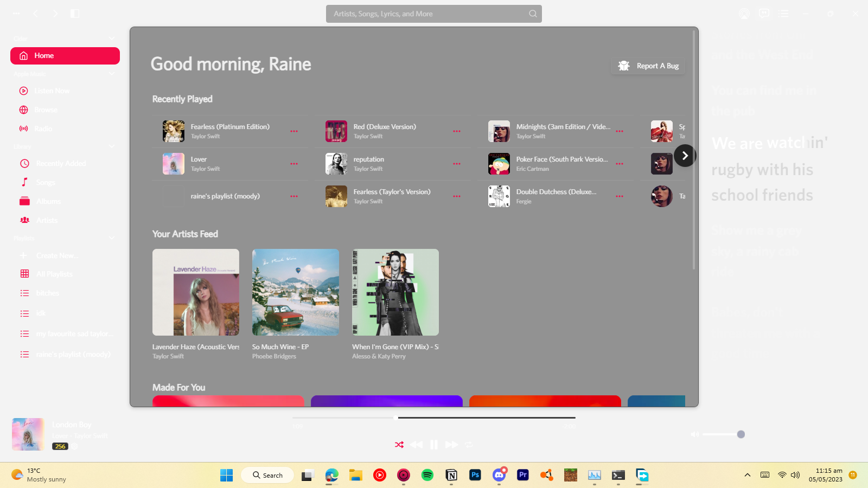Screen dimensions: 868x488
Task: Mute audio via the speaker icon
Action: (x=694, y=434)
